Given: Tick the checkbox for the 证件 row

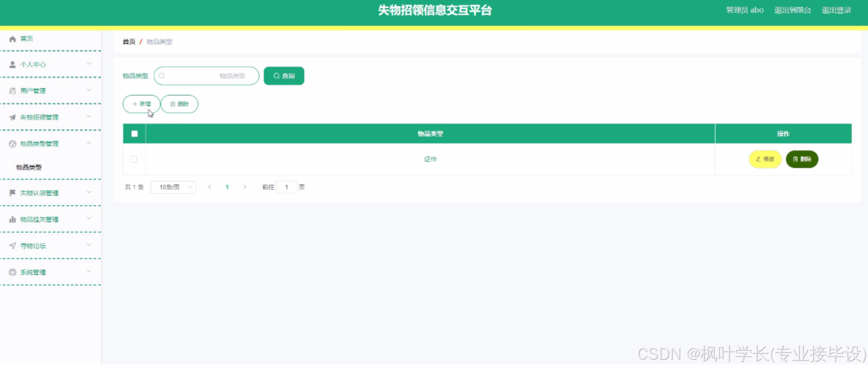Looking at the screenshot, I should pos(134,159).
